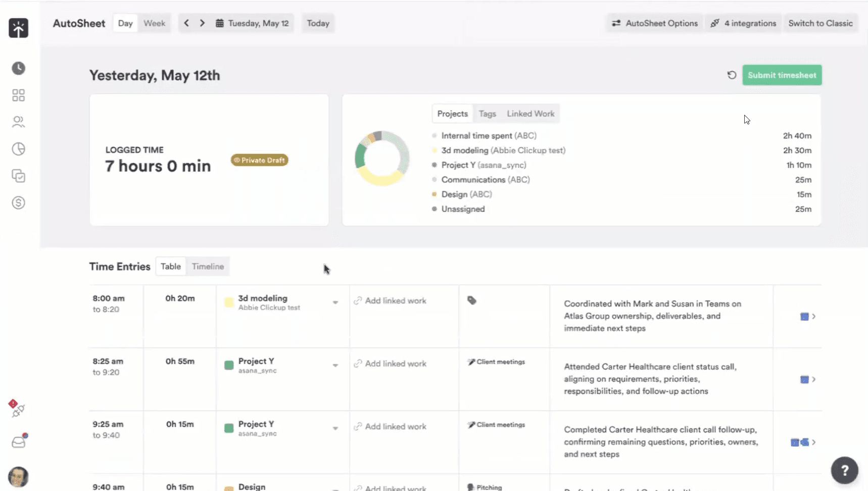Open AutoSheet Options
The height and width of the screenshot is (491, 868).
pos(655,23)
